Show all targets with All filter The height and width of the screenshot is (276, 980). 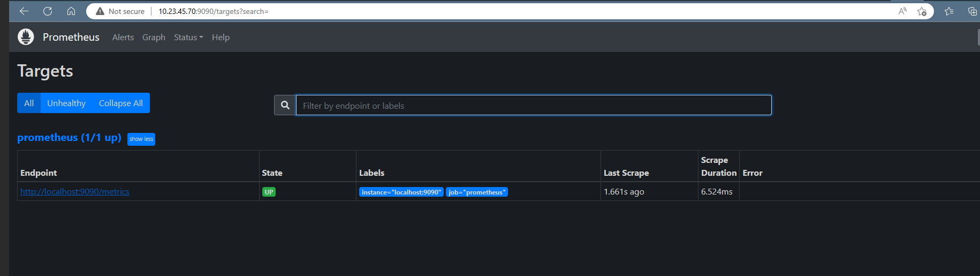tap(29, 103)
